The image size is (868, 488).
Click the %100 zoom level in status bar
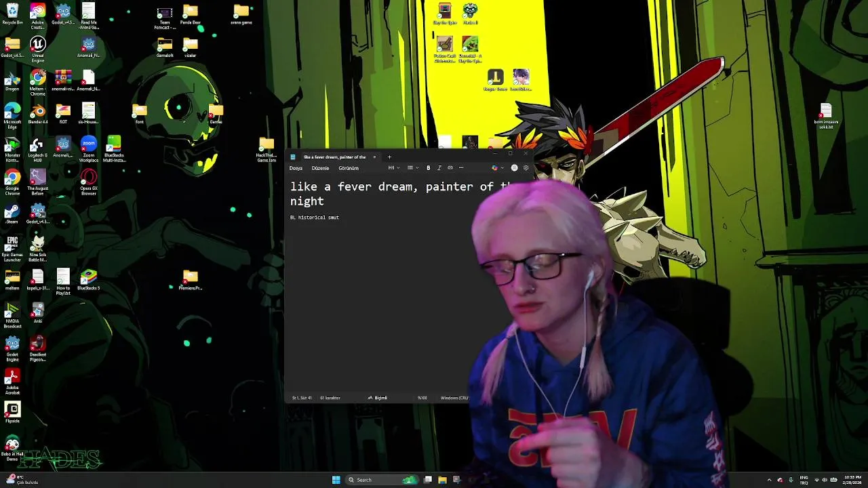pos(422,398)
